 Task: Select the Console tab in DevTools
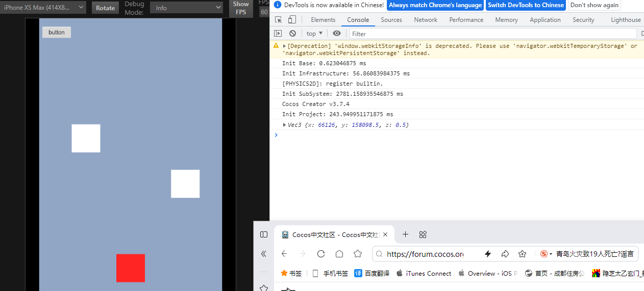(358, 20)
